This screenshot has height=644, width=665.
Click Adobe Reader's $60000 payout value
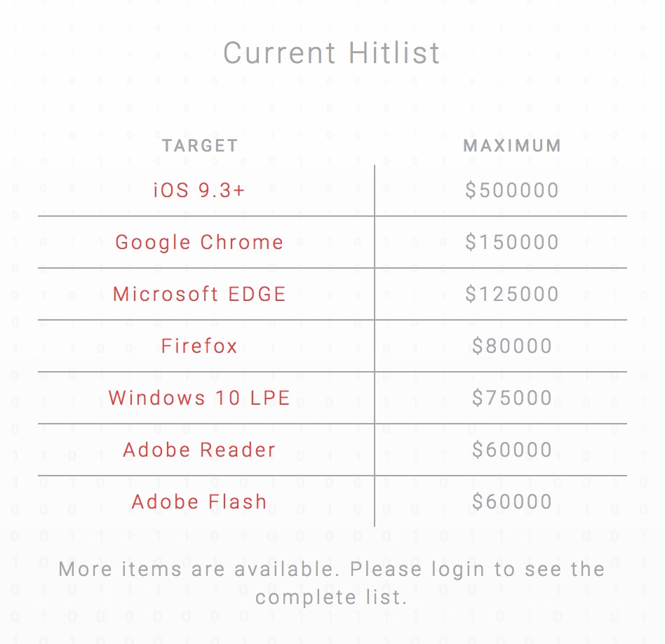[x=512, y=450]
